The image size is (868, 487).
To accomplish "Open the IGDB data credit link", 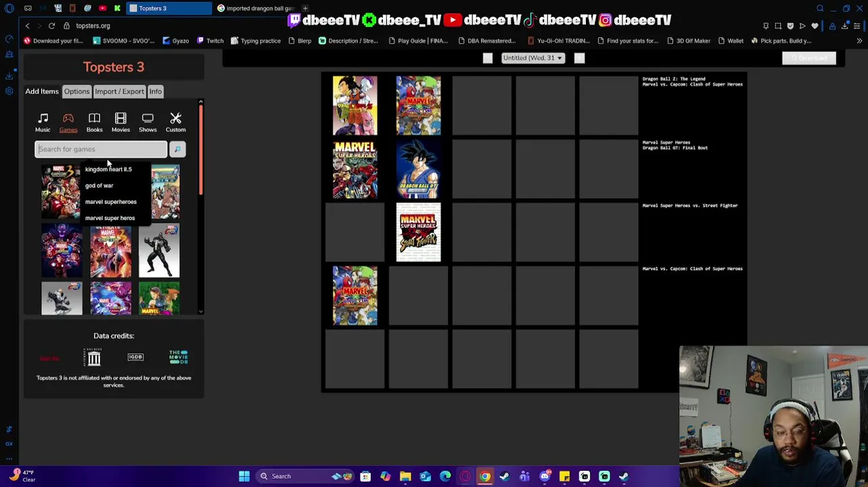I will 135,357.
